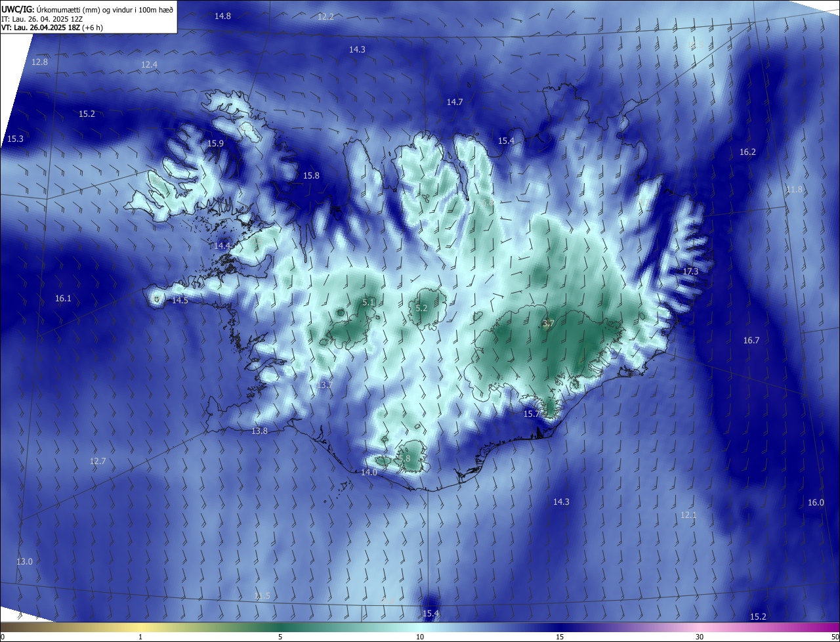840x642 pixels.
Task: Click the 14.8 value label on the map
Action: pyautogui.click(x=222, y=16)
